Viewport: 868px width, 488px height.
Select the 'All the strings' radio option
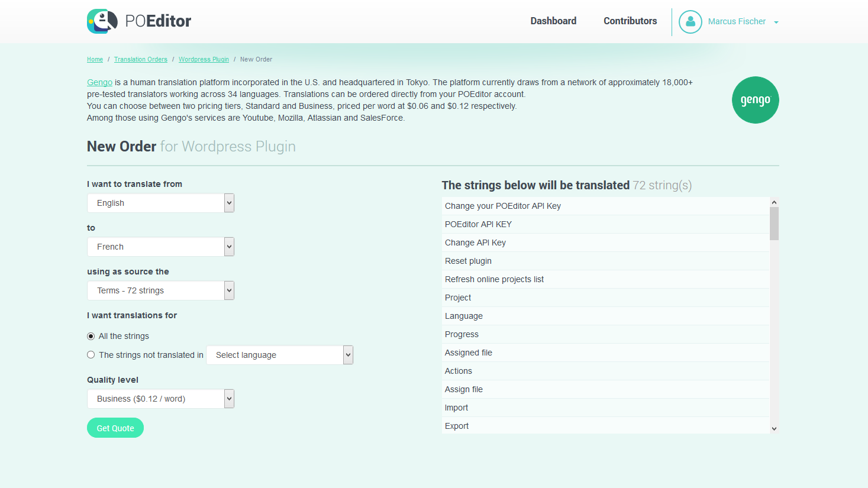[x=91, y=336]
